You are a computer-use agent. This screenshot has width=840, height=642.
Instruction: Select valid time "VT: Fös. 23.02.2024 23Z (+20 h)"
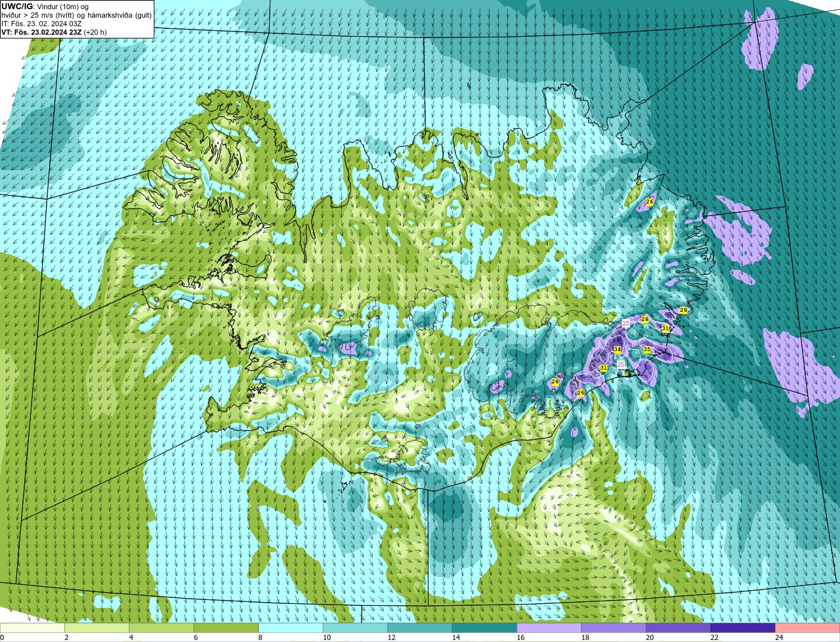[x=54, y=32]
